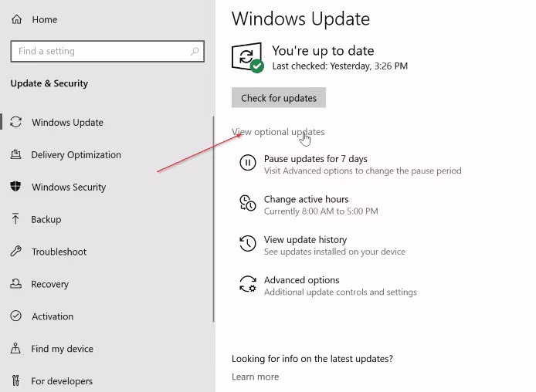
Task: Open the Troubleshoot section
Action: pos(59,252)
